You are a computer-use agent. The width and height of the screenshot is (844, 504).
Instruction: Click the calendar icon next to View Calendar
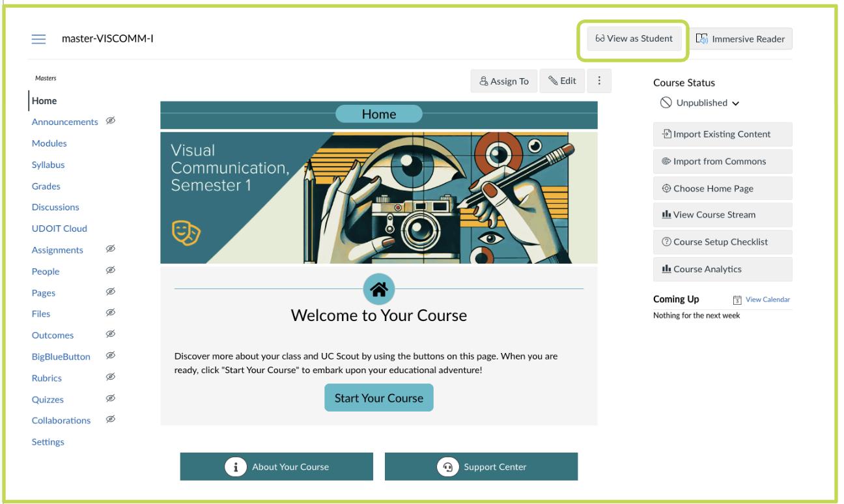[x=737, y=300]
